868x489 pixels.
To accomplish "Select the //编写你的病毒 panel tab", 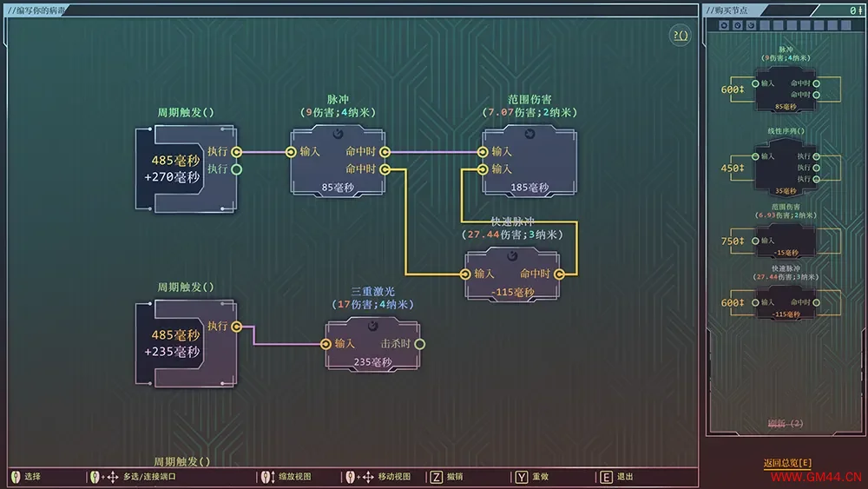I will click(x=36, y=10).
